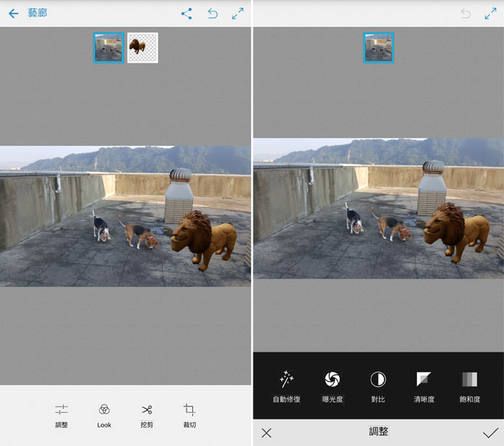Select the 清晰度 clarity adjustment
The height and width of the screenshot is (446, 504).
424,386
